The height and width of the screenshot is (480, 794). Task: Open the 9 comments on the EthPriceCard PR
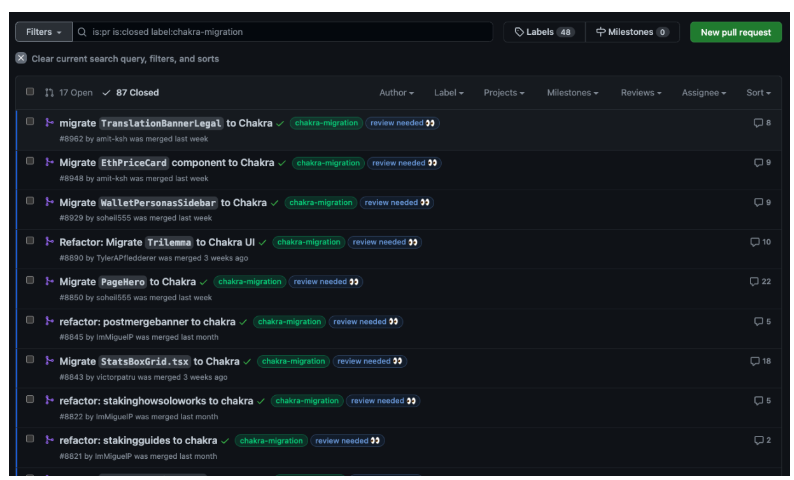point(762,163)
